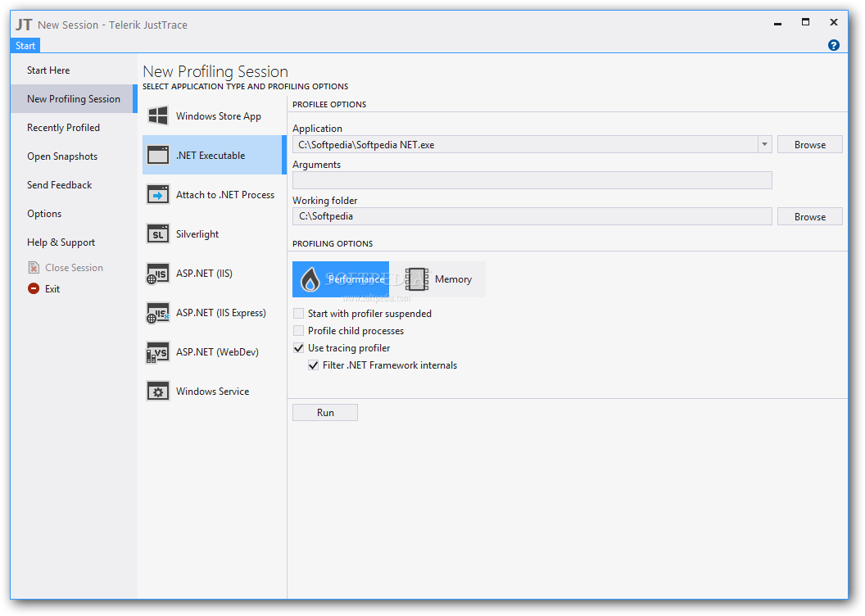Choose the Silverlight SL icon
Screen dimensions: 865x616
point(158,233)
